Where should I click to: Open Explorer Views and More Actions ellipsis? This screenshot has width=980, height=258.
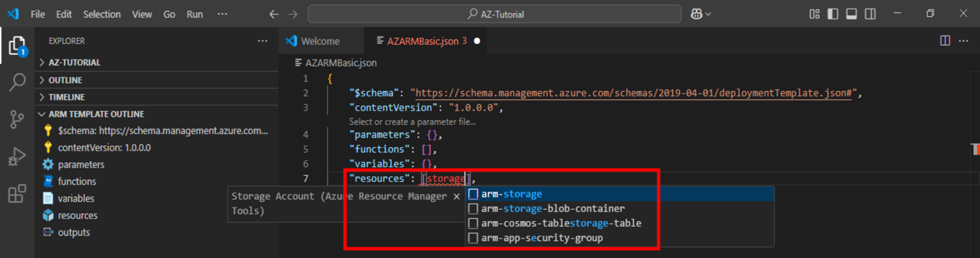pyautogui.click(x=262, y=41)
